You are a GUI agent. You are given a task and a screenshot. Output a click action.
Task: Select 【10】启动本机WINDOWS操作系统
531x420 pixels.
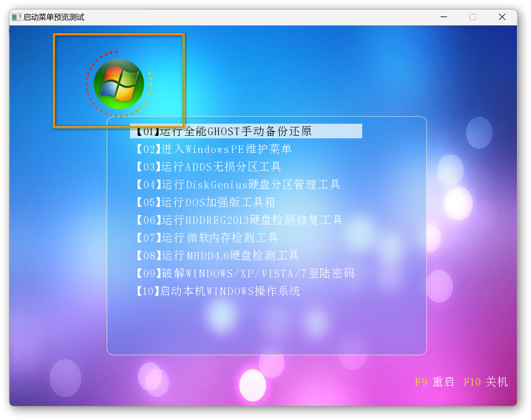coord(218,291)
